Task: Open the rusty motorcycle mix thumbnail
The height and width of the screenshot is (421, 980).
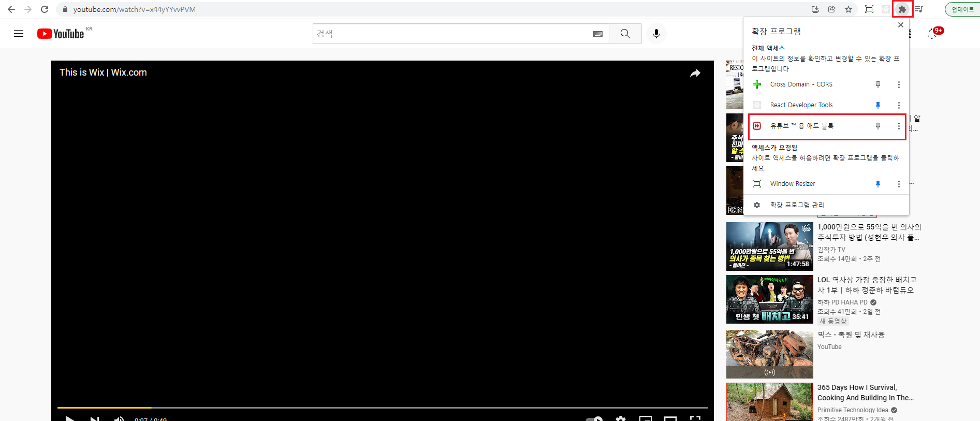Action: coord(770,354)
